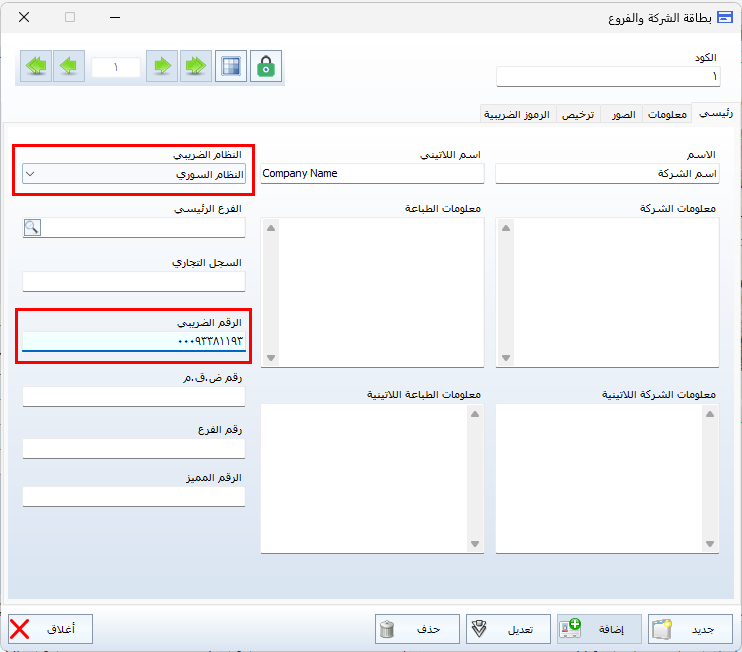Screen dimensions: 742x652
Task: Switch to the معلومات tab
Action: tap(667, 115)
